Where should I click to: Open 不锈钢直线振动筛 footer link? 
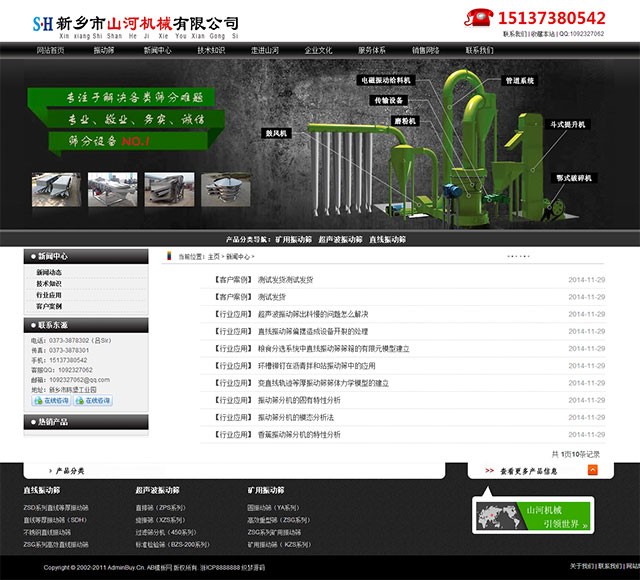47,532
